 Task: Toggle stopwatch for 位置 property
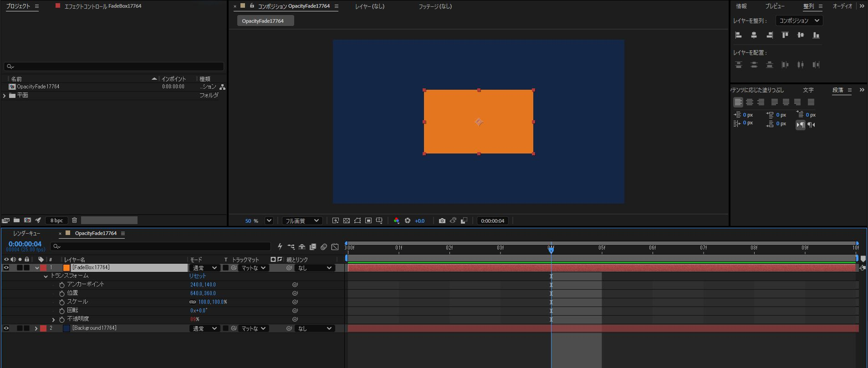(x=62, y=294)
